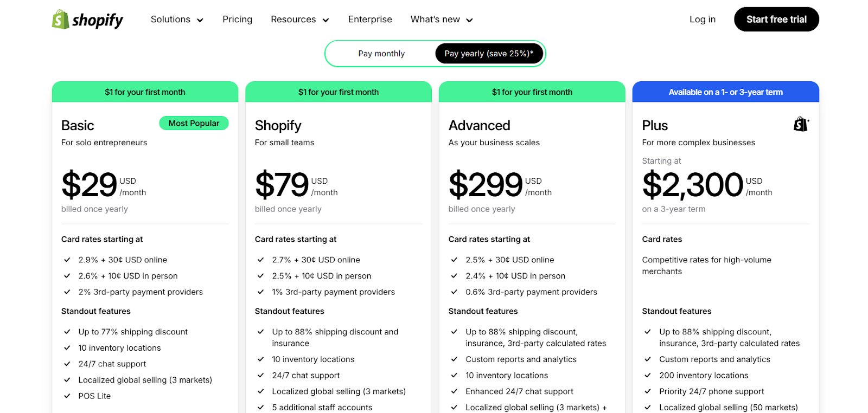Screen dimensions: 868x413
Task: Click the checkmark next to Enhanced 24/7 chat support
Action: [455, 391]
